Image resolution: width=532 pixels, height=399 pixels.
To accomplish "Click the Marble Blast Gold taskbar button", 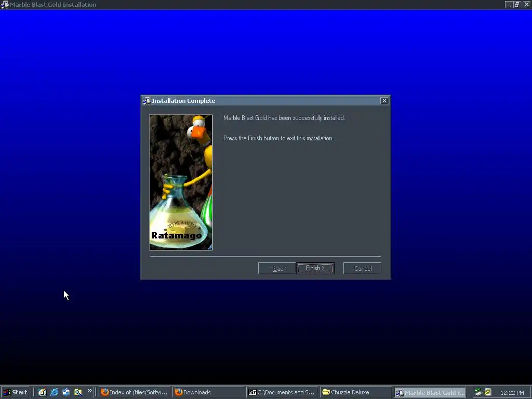I will (430, 392).
